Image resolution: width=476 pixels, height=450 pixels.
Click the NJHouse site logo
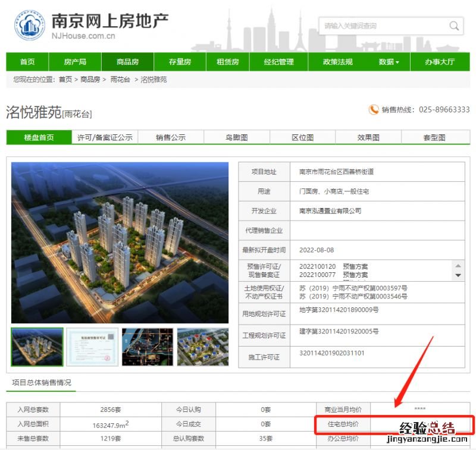30,26
